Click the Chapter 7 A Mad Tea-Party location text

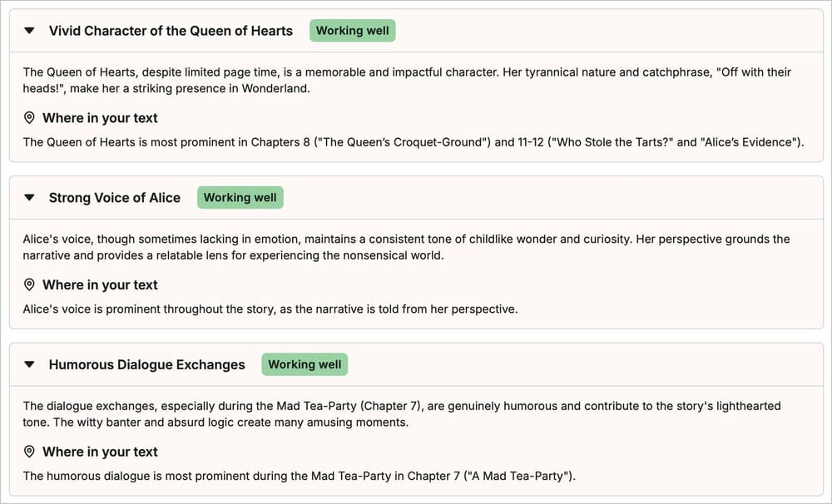pos(300,476)
